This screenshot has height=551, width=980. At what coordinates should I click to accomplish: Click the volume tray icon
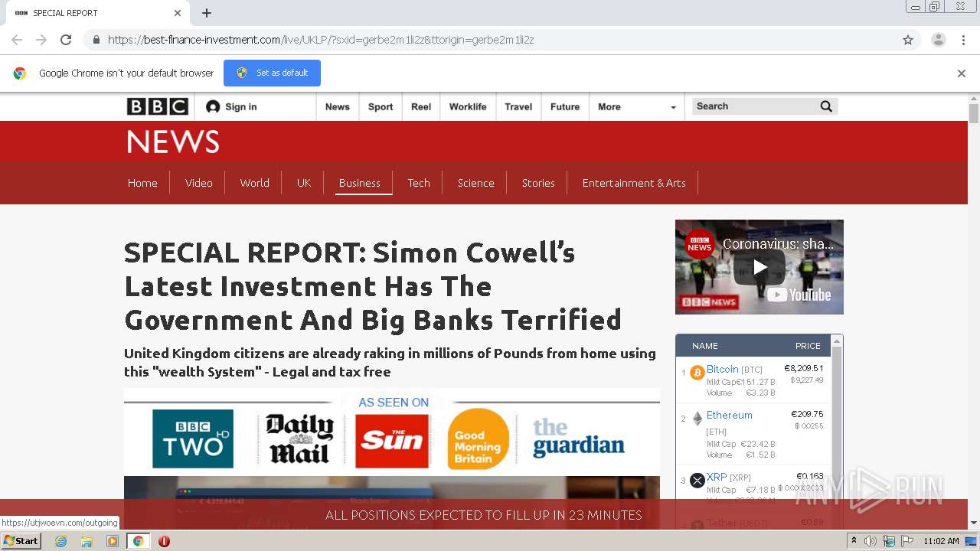(871, 541)
